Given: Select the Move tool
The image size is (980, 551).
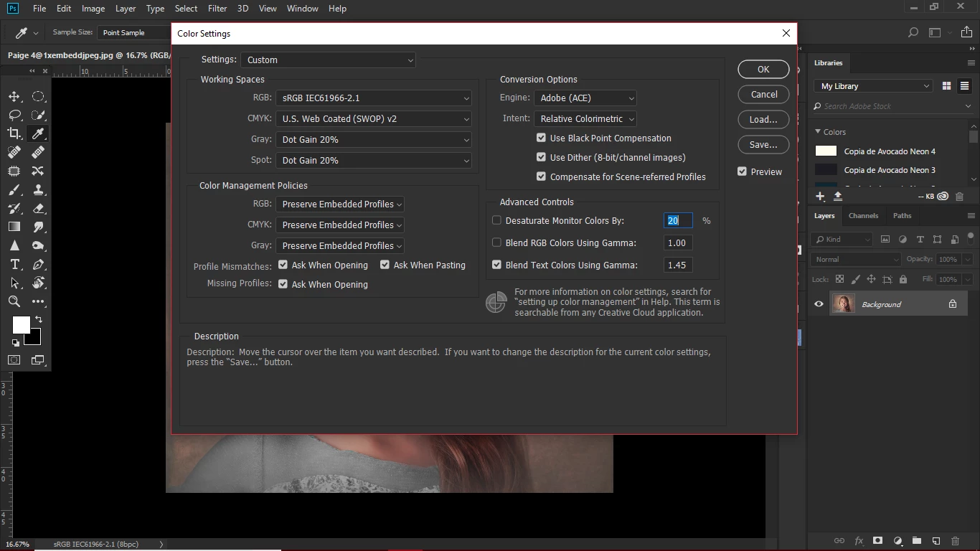Looking at the screenshot, I should click(14, 96).
